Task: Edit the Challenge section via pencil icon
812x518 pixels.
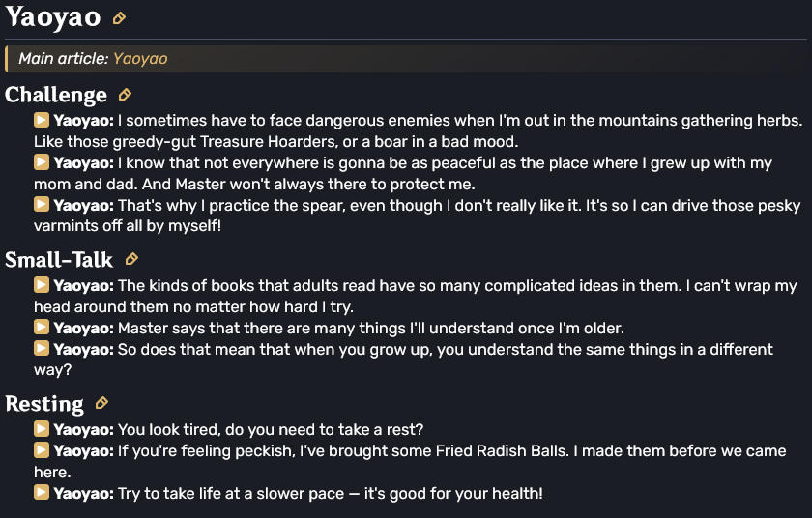Action: [125, 95]
